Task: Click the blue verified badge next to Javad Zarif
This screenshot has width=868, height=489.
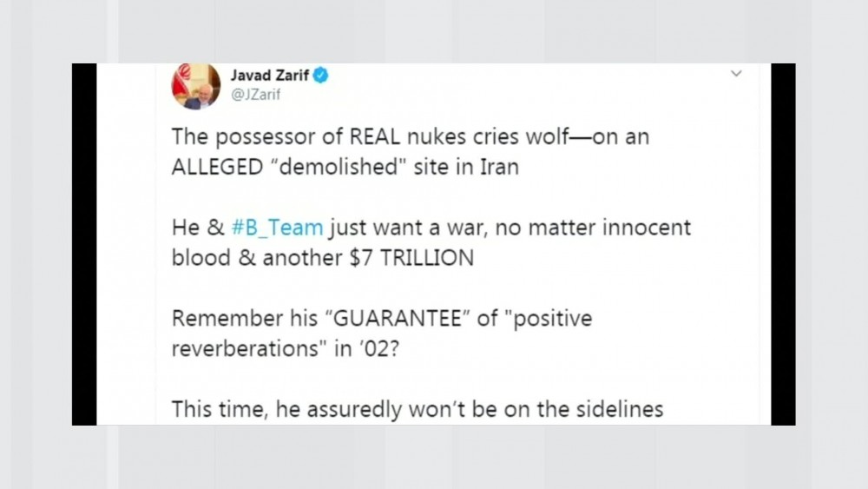Action: (x=321, y=75)
